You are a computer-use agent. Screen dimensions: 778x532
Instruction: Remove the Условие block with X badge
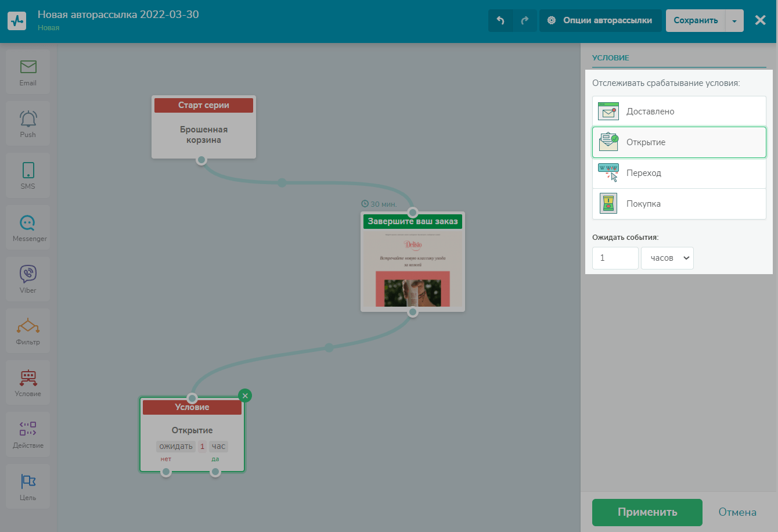[245, 396]
